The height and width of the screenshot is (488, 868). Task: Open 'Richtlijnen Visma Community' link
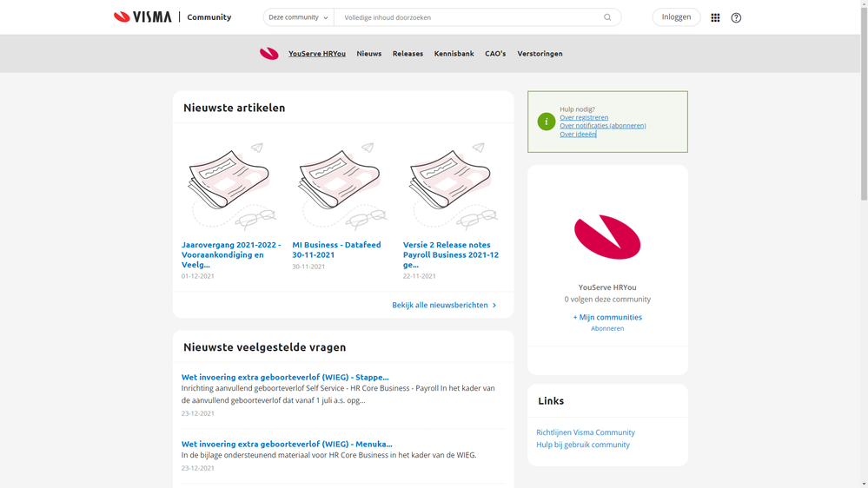pyautogui.click(x=586, y=432)
